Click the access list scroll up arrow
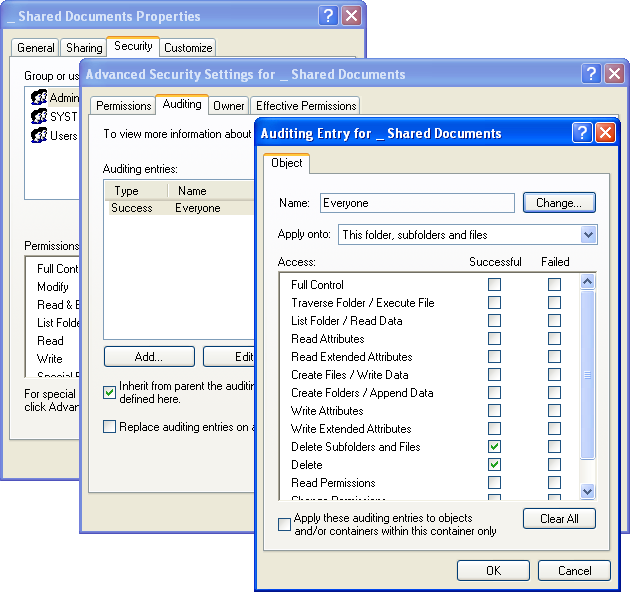Image resolution: width=630 pixels, height=592 pixels. click(587, 282)
